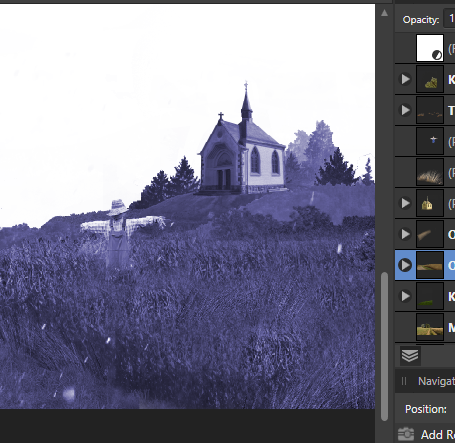Viewport: 455px width, 443px height.
Task: Click the Opacity label in Layers panel
Action: 421,20
